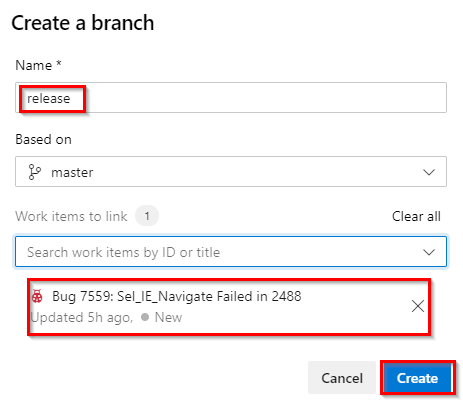
Task: Expand the work items search chevron
Action: tap(429, 252)
